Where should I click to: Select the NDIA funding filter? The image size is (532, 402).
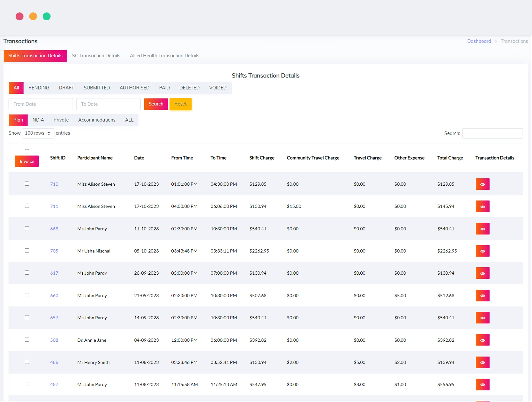38,120
